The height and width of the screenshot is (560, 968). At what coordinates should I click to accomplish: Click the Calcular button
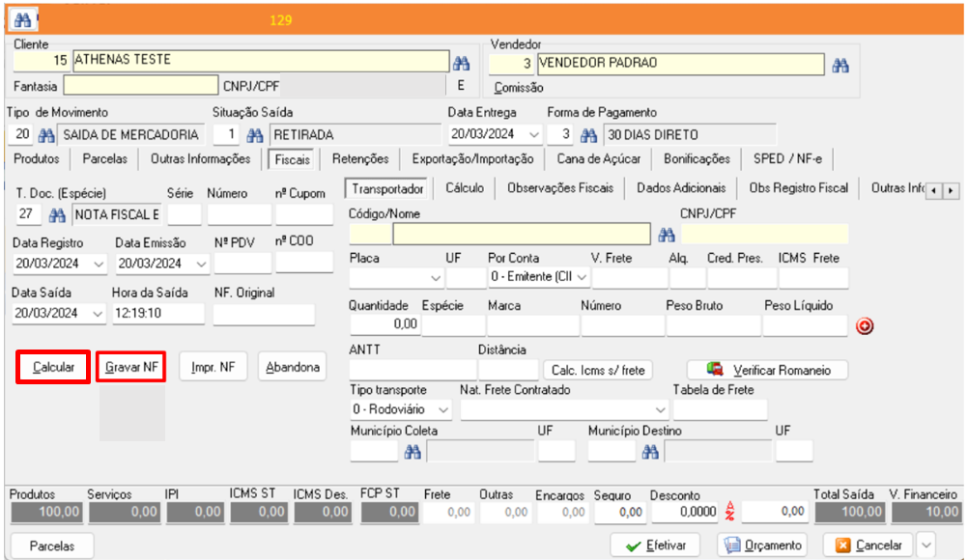[54, 368]
